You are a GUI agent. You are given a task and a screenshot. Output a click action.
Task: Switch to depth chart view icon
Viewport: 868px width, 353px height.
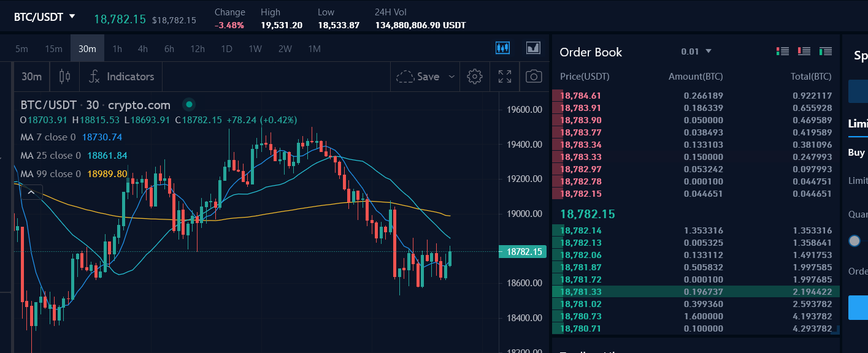[533, 48]
